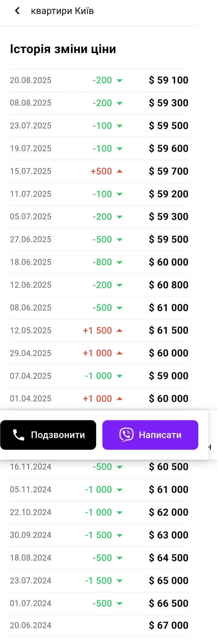218x644 pixels.
Task: Select the 08.08.2025 date entry
Action: [31, 103]
